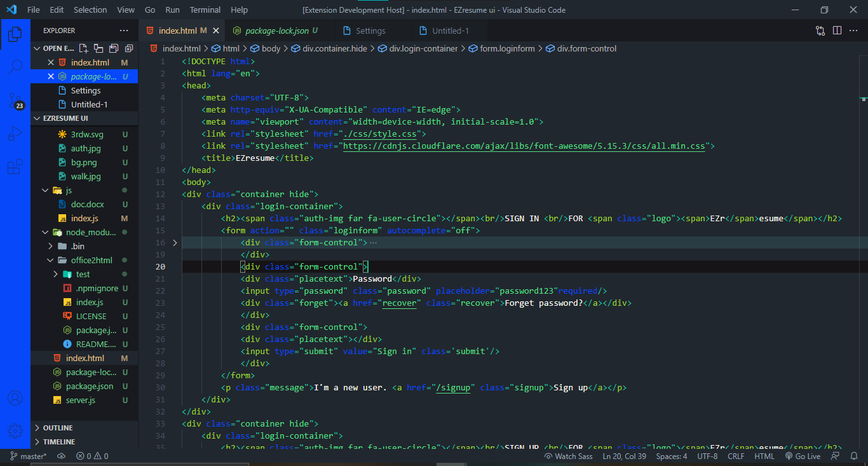Click the master branch indicator
This screenshot has width=868, height=466.
[x=28, y=456]
